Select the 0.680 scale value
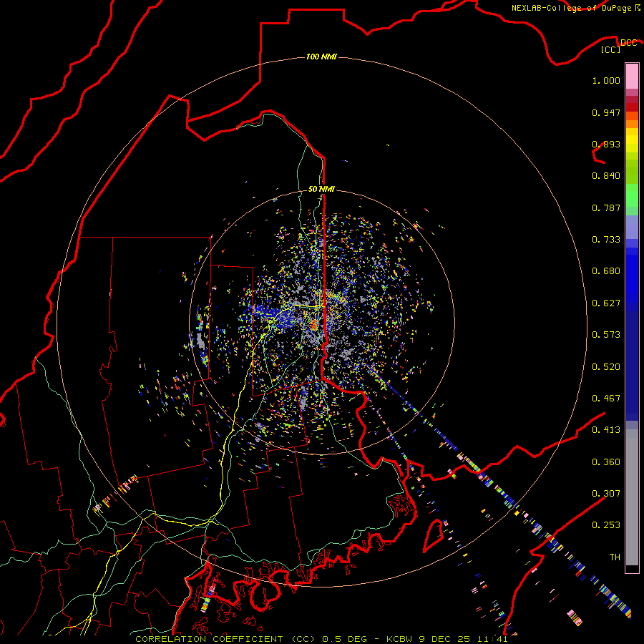 coord(606,271)
